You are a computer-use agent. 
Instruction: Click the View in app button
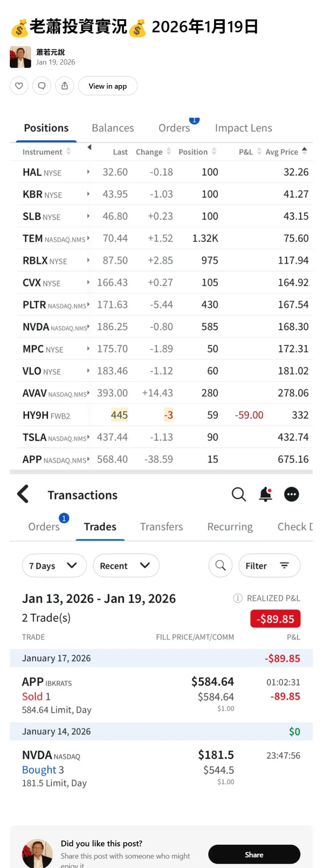click(x=108, y=86)
